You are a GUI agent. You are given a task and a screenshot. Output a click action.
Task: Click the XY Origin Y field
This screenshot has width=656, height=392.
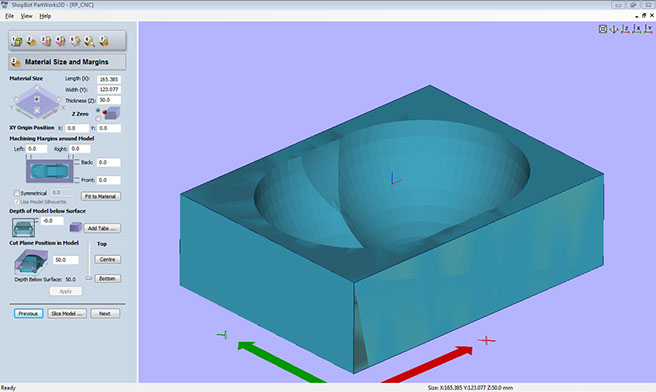pos(109,128)
